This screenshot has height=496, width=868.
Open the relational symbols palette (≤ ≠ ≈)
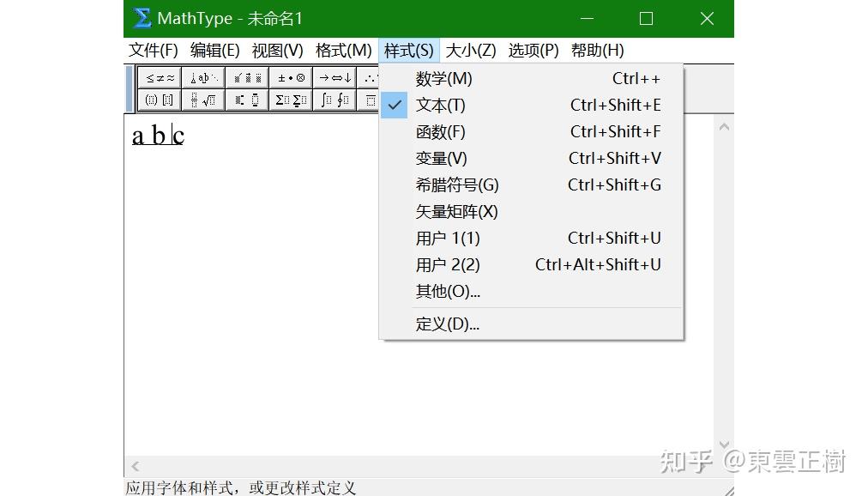(x=160, y=78)
